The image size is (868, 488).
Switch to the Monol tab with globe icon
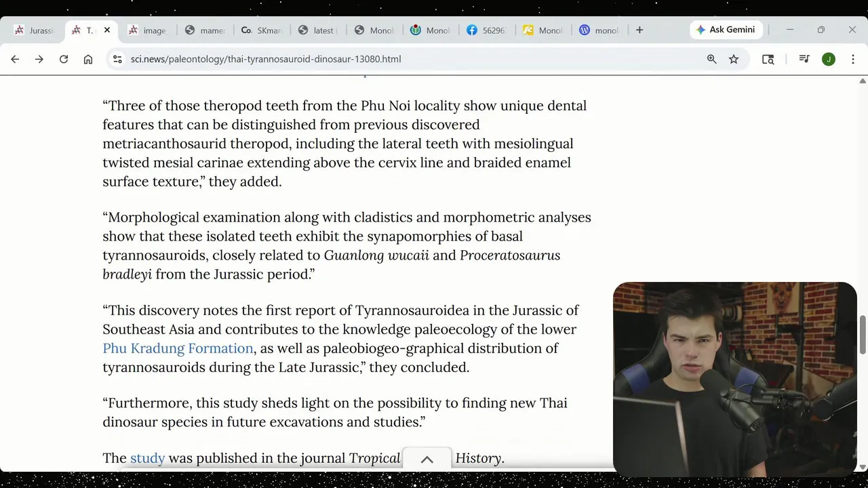click(x=374, y=30)
